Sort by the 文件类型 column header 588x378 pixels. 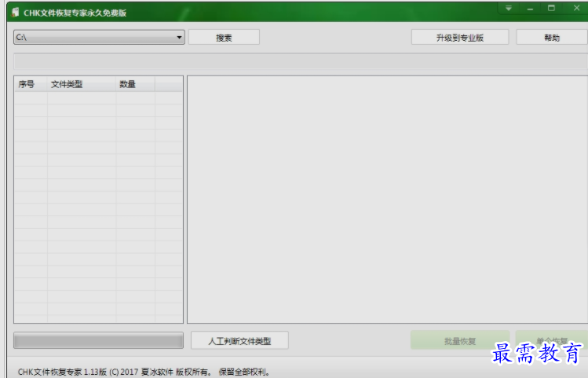point(82,84)
